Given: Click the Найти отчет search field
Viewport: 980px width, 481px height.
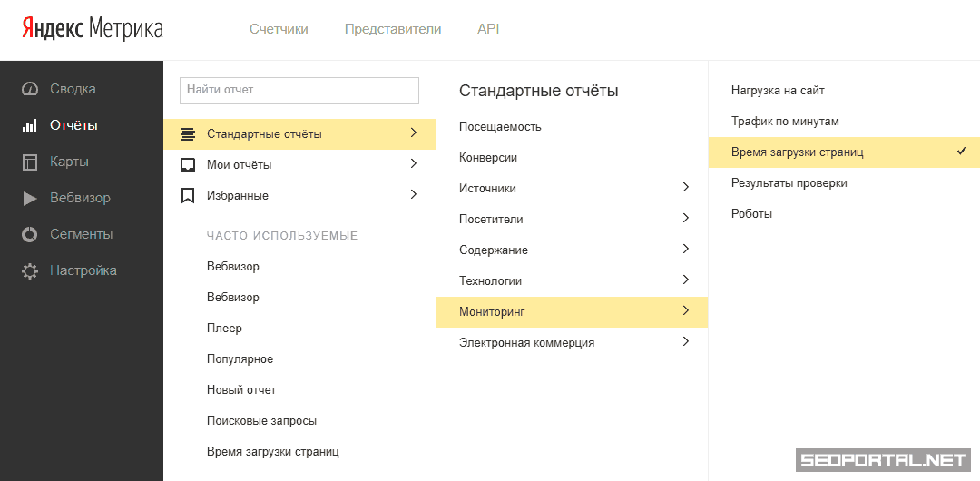Looking at the screenshot, I should coord(299,90).
